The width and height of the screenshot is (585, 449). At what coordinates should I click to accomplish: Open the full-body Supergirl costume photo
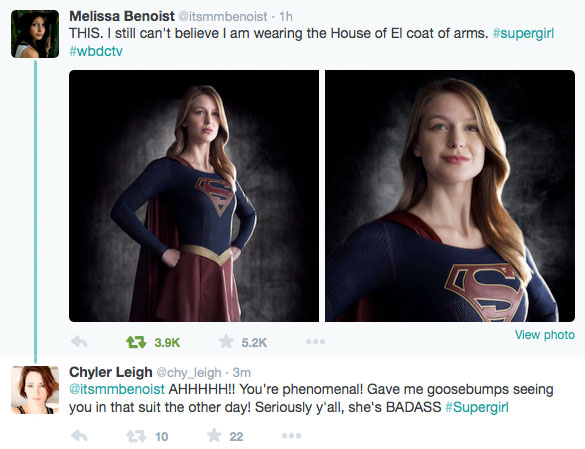194,196
